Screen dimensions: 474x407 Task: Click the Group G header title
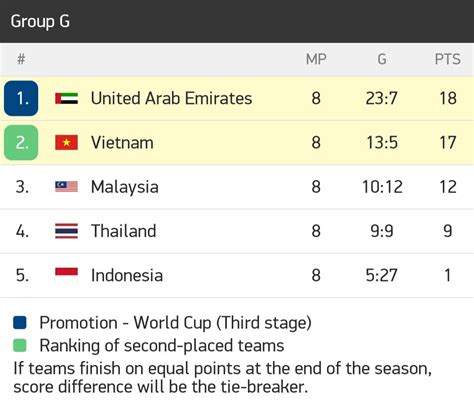click(40, 21)
